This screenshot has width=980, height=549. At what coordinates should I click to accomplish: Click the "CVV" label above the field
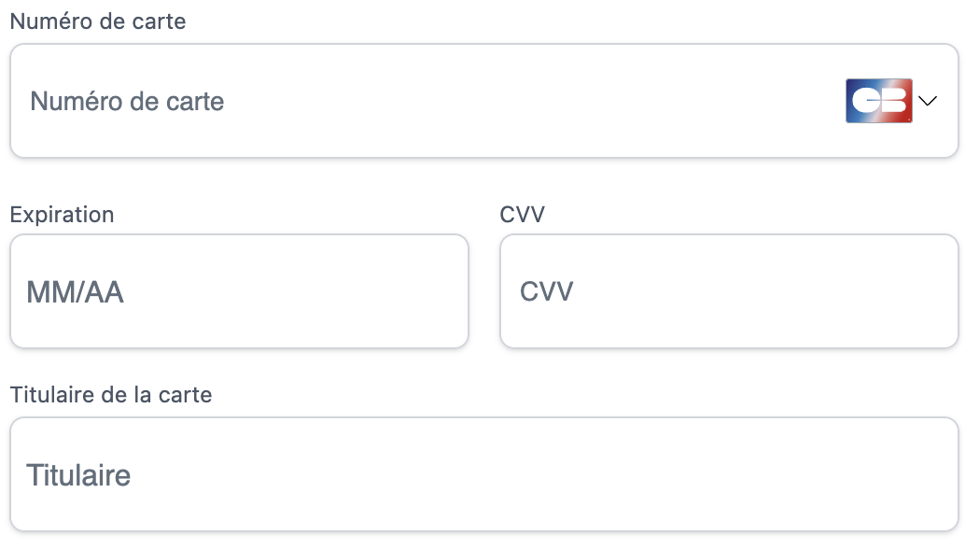[x=523, y=214]
